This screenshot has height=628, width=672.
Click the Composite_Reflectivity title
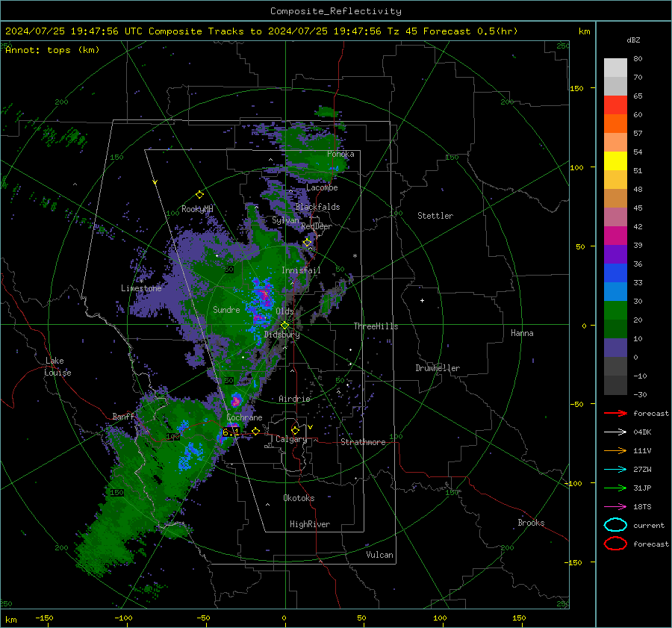tap(335, 11)
